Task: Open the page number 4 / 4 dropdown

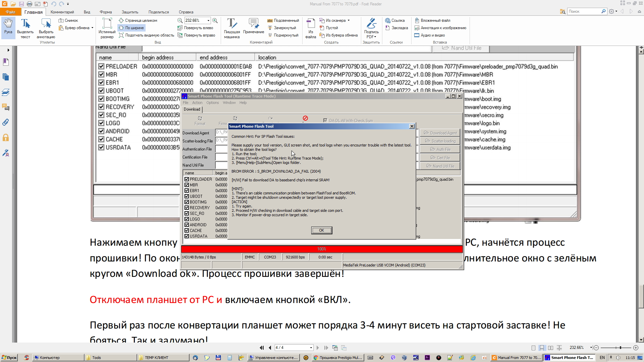Action: click(311, 348)
